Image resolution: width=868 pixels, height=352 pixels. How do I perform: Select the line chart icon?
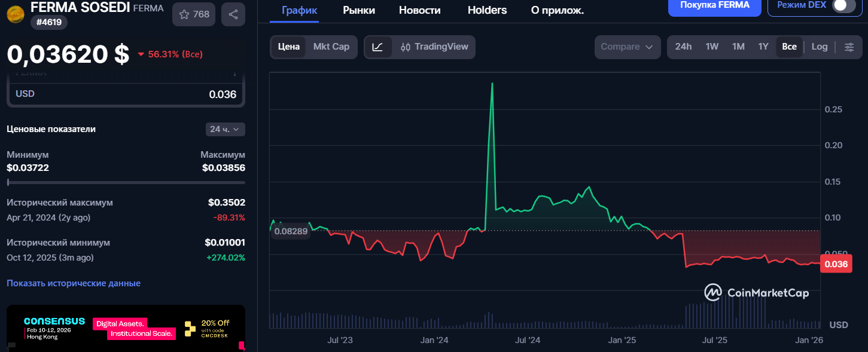tap(378, 47)
